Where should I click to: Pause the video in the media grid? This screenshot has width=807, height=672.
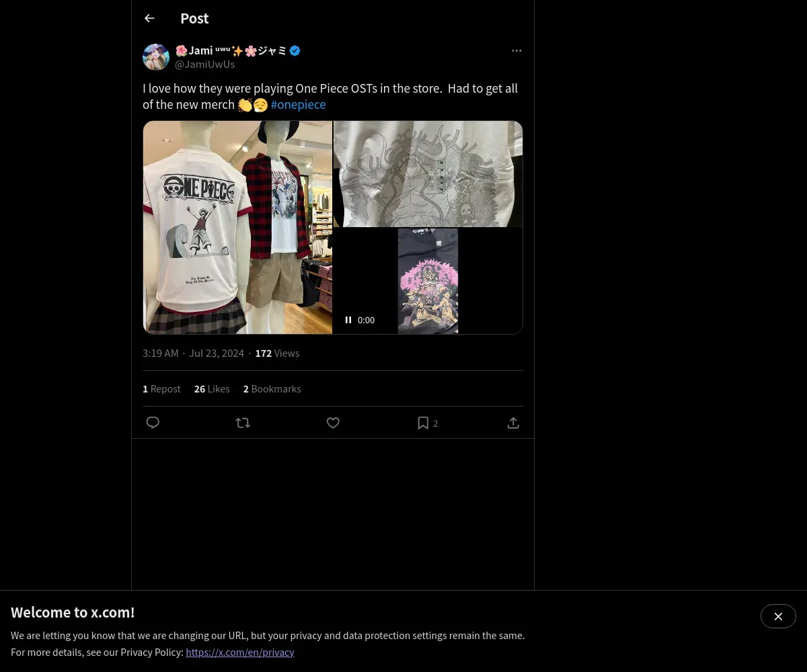348,320
